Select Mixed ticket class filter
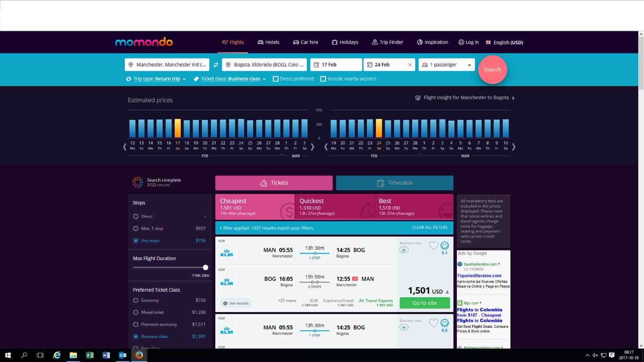This screenshot has height=362, width=644. pos(136,312)
